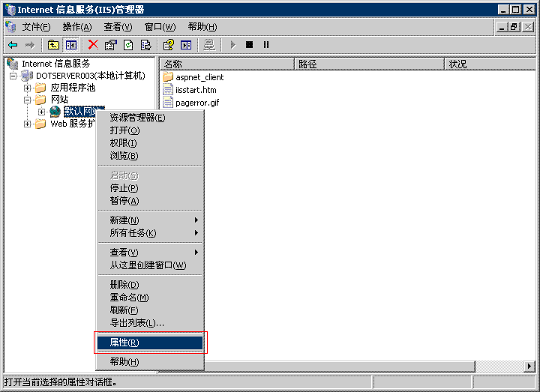Image resolution: width=540 pixels, height=392 pixels.
Task: Choose 权限(I) from context menu
Action: 150,143
